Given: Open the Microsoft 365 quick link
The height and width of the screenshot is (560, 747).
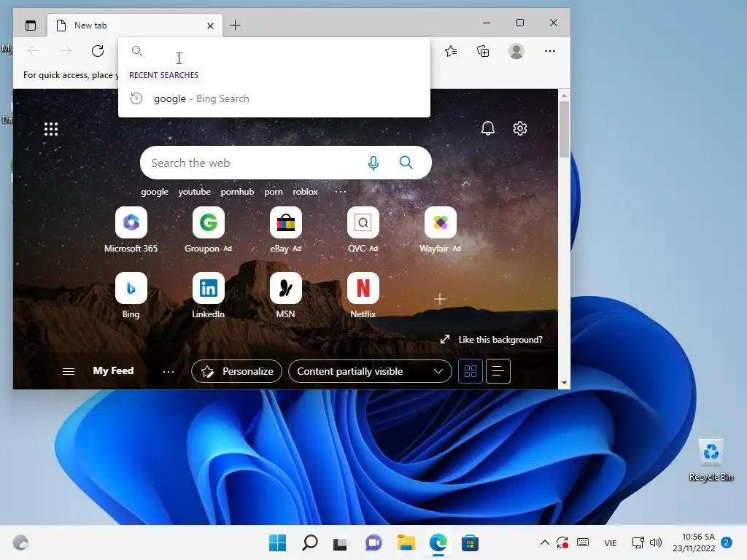Looking at the screenshot, I should click(x=131, y=230).
